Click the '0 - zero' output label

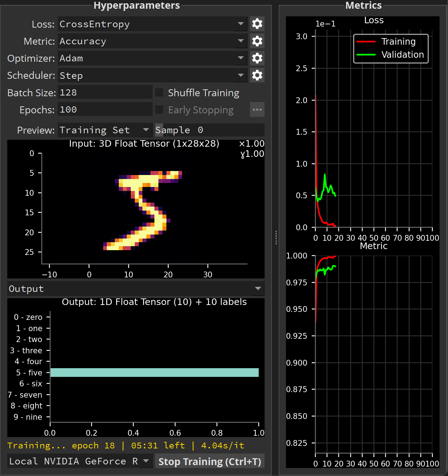click(28, 317)
